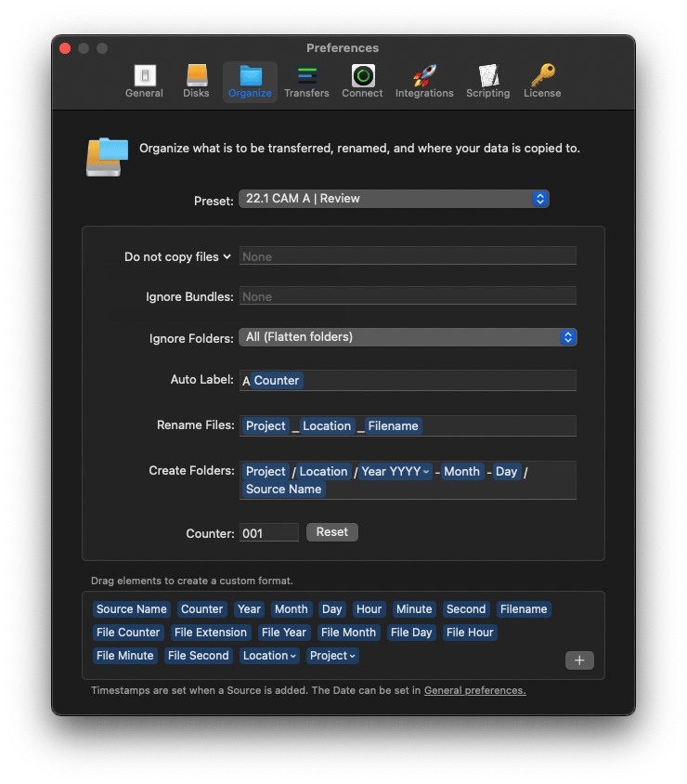This screenshot has width=687, height=784.
Task: Go to the Scripting pane
Action: pyautogui.click(x=487, y=81)
